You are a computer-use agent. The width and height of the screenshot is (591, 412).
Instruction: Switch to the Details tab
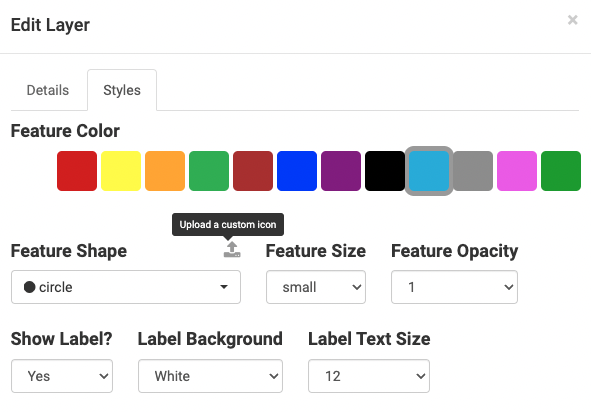click(x=48, y=90)
